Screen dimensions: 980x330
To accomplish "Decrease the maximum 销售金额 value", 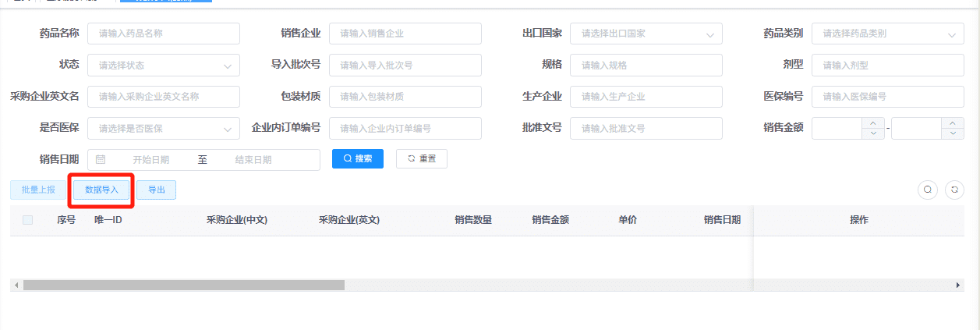I will pyautogui.click(x=953, y=133).
